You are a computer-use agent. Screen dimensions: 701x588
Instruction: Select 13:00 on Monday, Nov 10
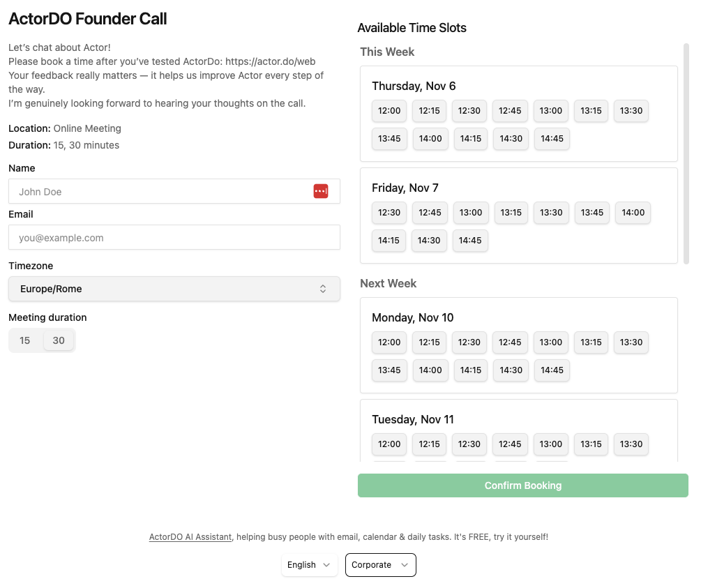coord(551,342)
